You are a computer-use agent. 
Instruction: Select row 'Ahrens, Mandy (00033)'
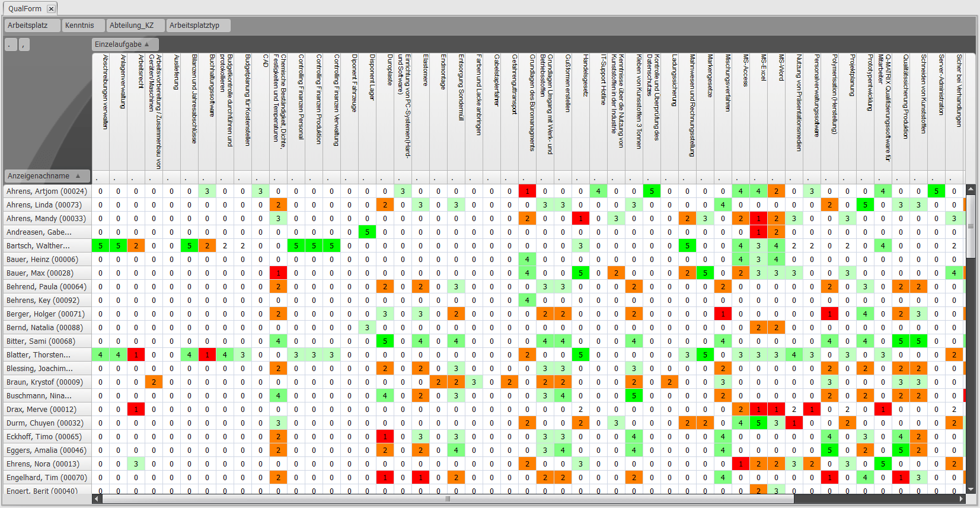(47, 219)
